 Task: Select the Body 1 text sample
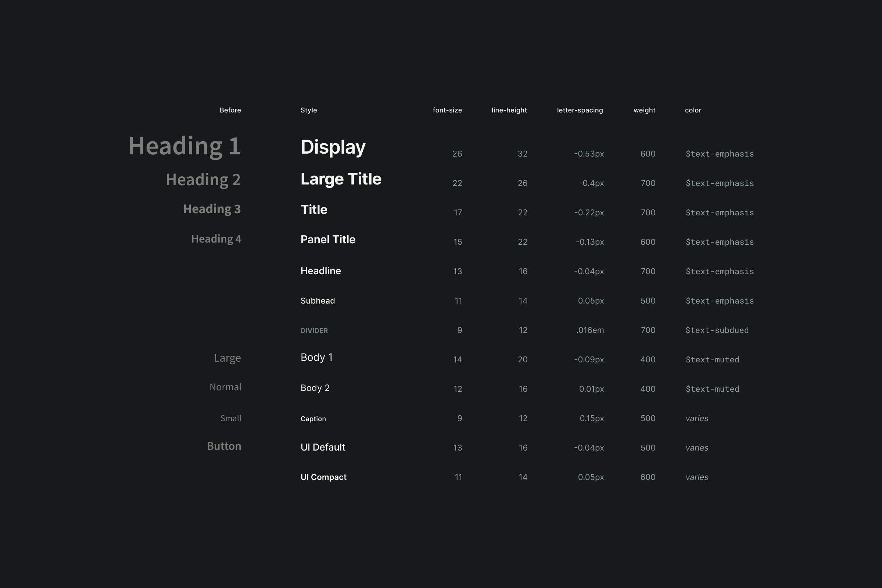click(316, 357)
